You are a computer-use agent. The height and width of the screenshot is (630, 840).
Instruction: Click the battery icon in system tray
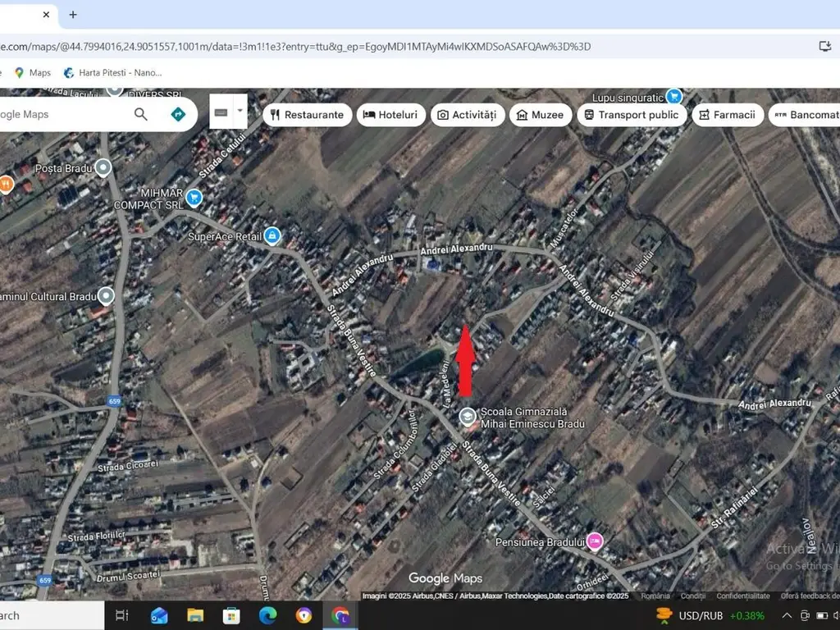point(822,615)
